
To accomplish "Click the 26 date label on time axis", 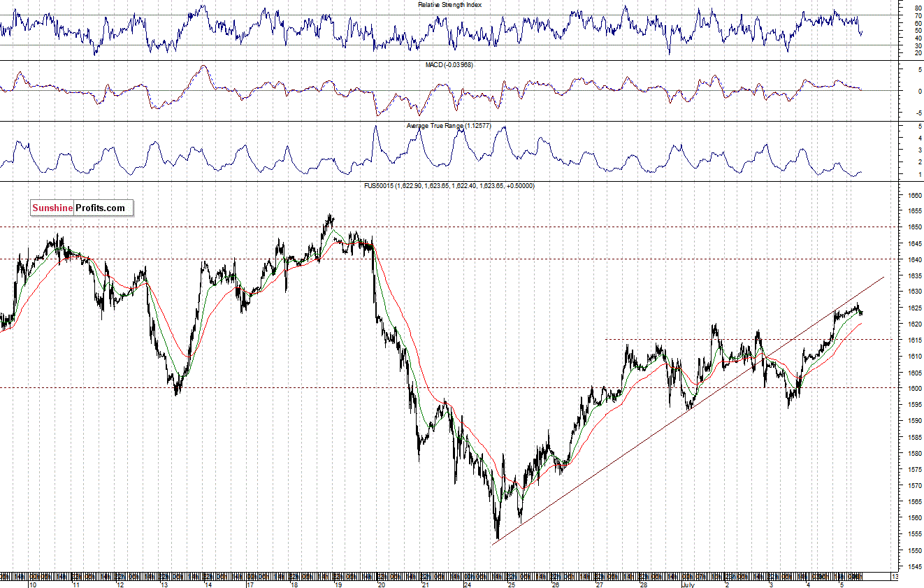I will coord(555,584).
